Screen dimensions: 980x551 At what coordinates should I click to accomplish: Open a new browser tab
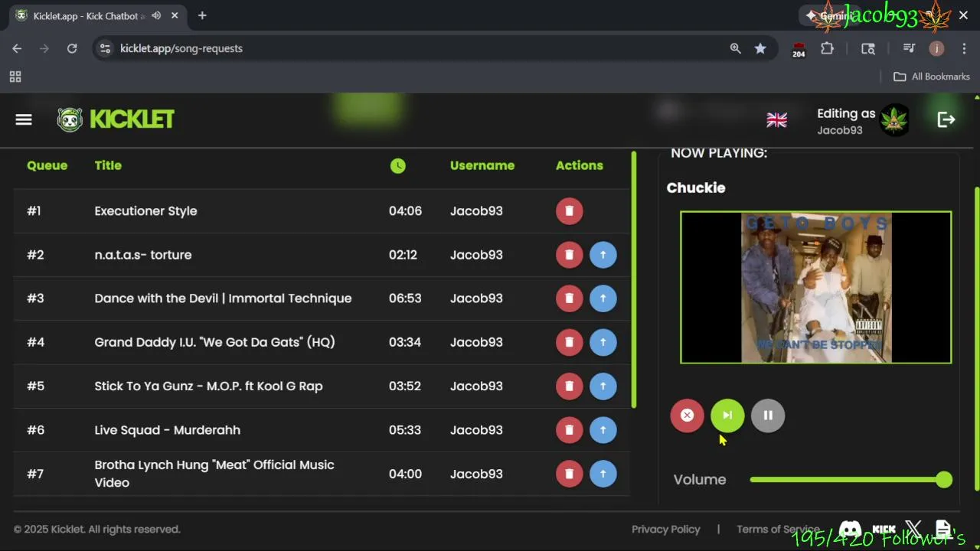click(202, 15)
